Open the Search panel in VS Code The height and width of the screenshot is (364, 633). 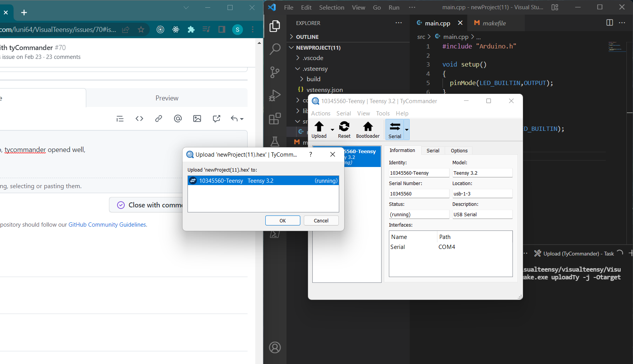[x=275, y=49]
